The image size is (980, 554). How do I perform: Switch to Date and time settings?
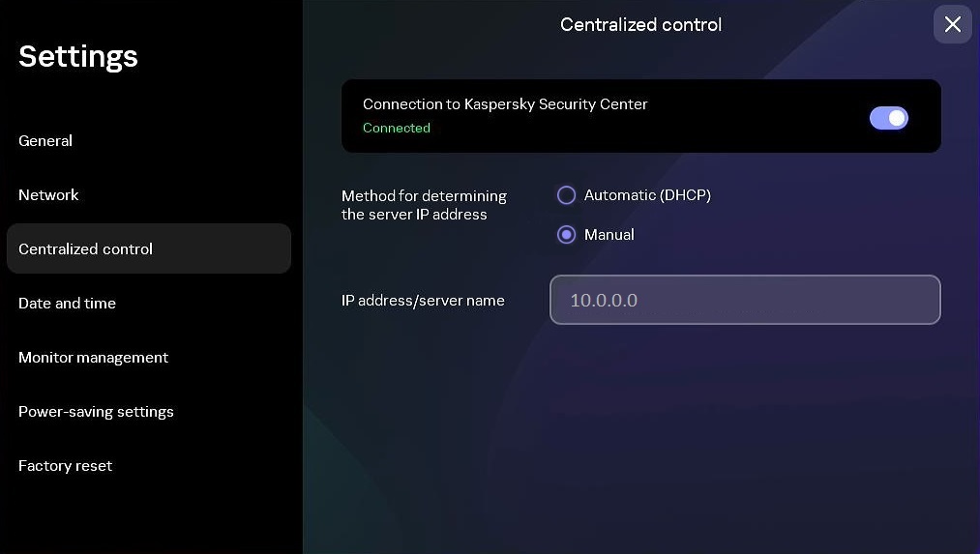(x=67, y=304)
